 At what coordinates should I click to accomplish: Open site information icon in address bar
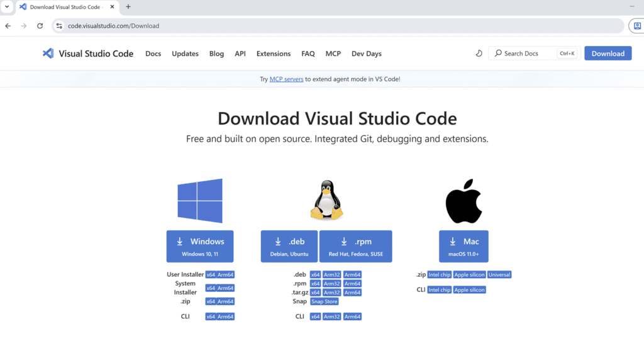point(59,26)
